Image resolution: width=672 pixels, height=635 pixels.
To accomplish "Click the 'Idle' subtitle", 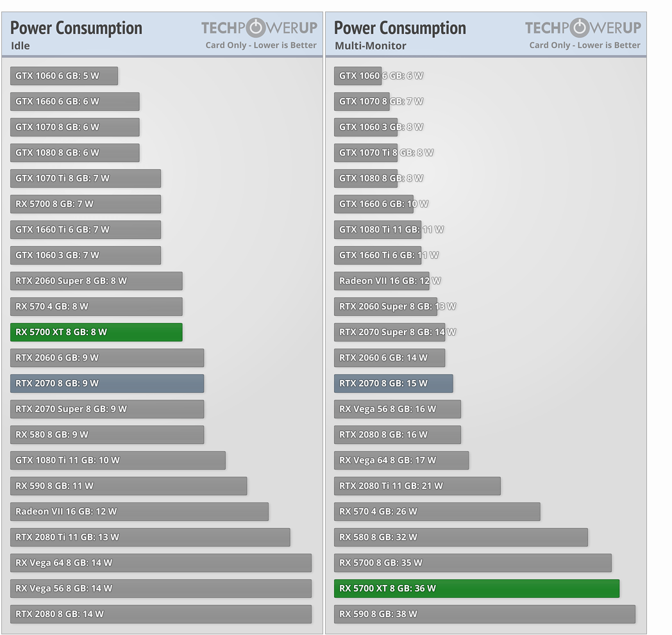I will coord(20,46).
